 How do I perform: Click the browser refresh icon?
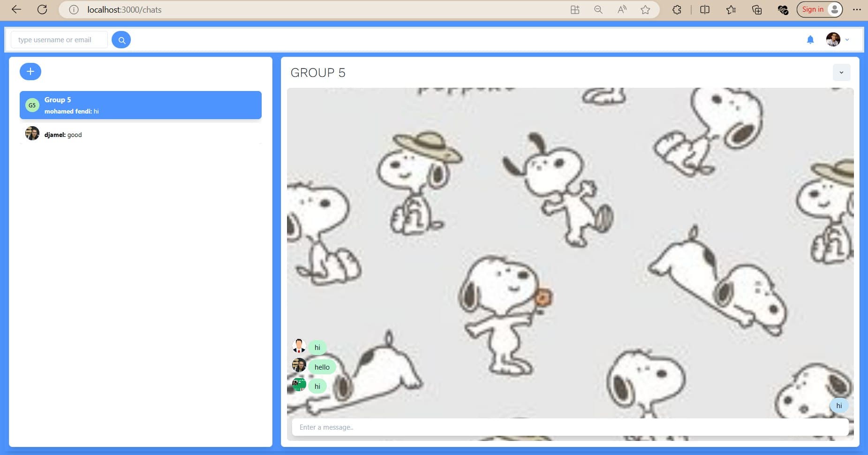pyautogui.click(x=42, y=9)
